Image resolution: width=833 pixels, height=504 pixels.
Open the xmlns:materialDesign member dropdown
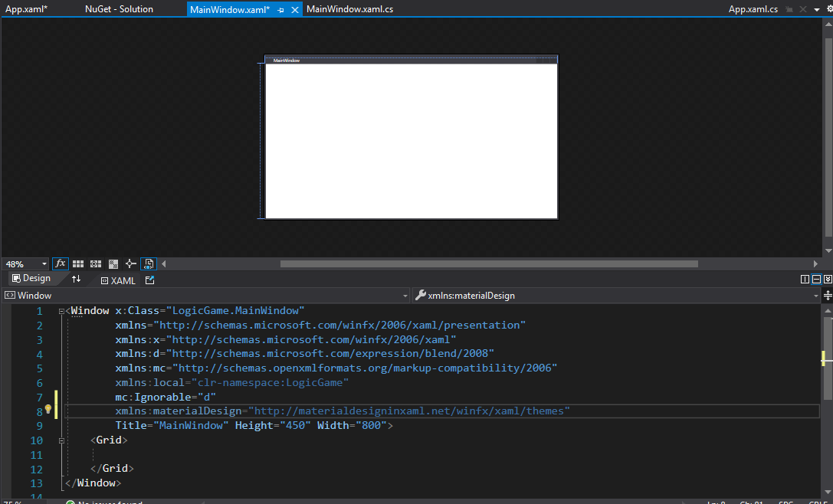[815, 296]
